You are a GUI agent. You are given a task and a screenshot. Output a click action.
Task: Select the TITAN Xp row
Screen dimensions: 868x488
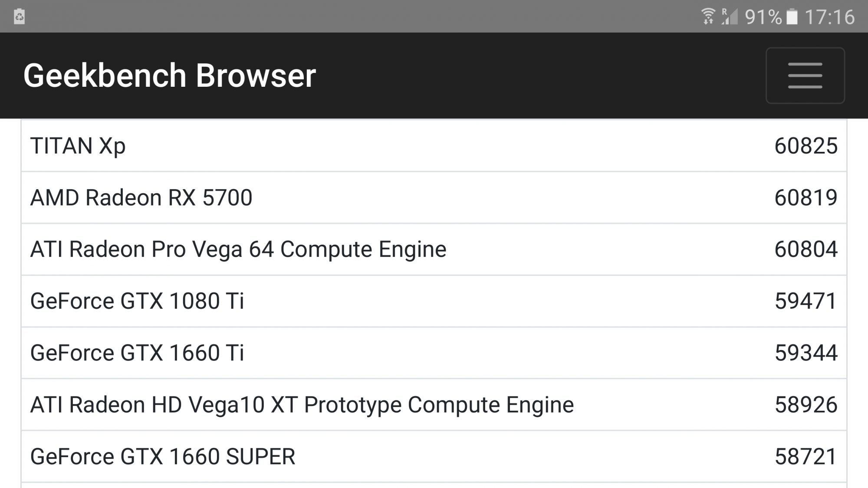click(x=78, y=146)
